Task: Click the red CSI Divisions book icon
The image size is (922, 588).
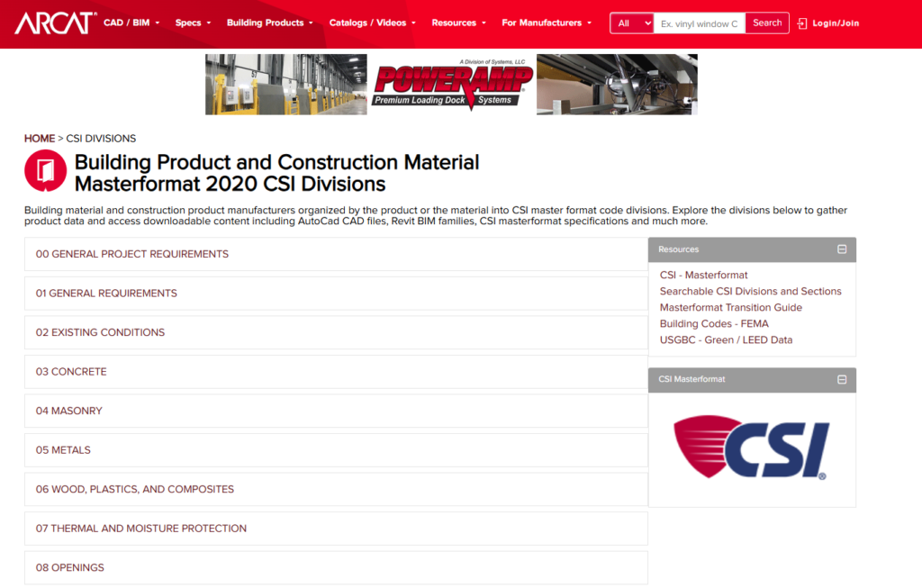Action: [45, 171]
